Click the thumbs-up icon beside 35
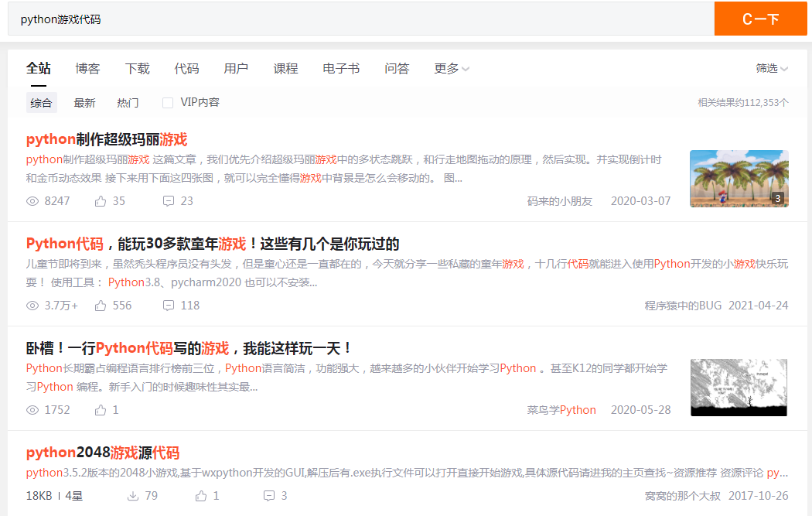 (x=101, y=201)
